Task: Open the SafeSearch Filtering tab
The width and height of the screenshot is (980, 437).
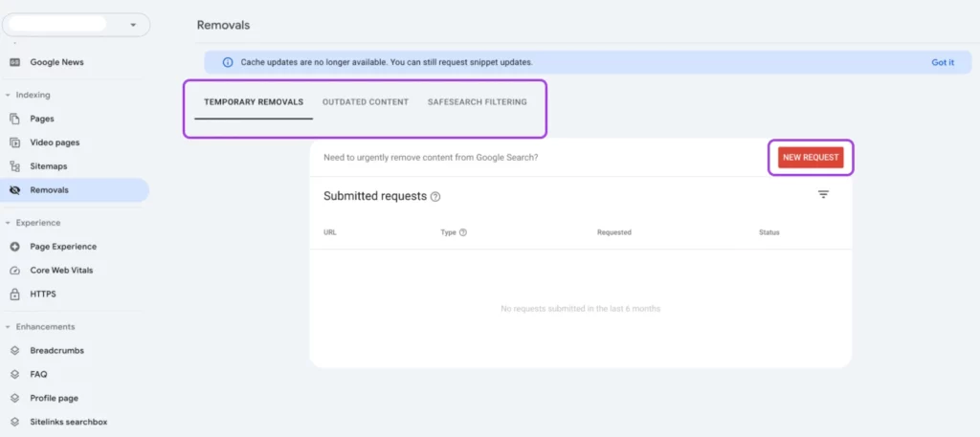Action: pos(477,102)
